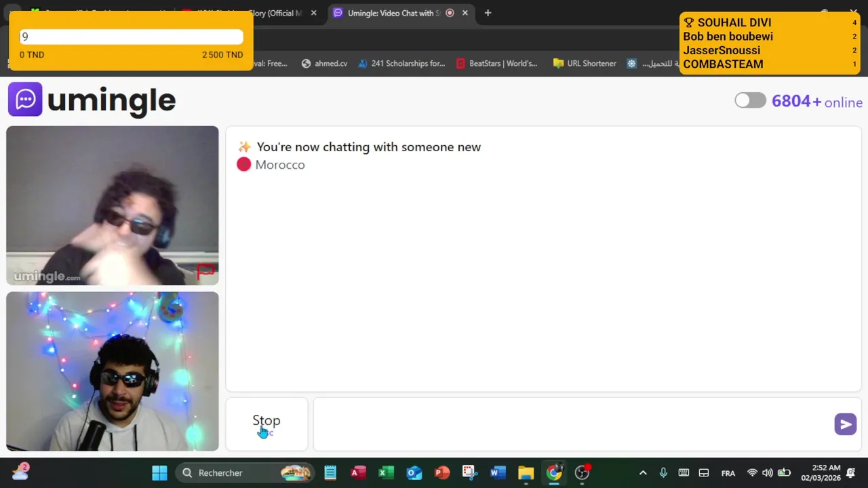Close the Official Music video tab
The image size is (868, 488).
313,13
